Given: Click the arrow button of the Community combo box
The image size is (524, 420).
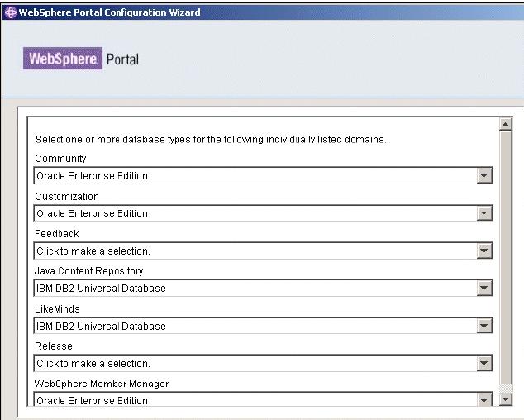Looking at the screenshot, I should click(484, 175).
